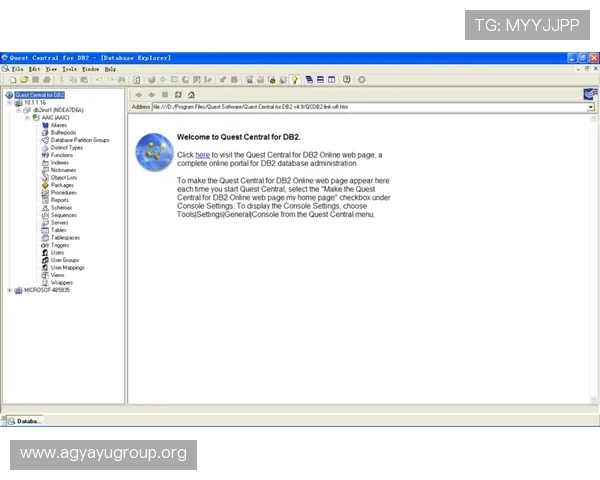This screenshot has width=600, height=480.
Task: Click the light bulb toolbar icon
Action: 294,79
